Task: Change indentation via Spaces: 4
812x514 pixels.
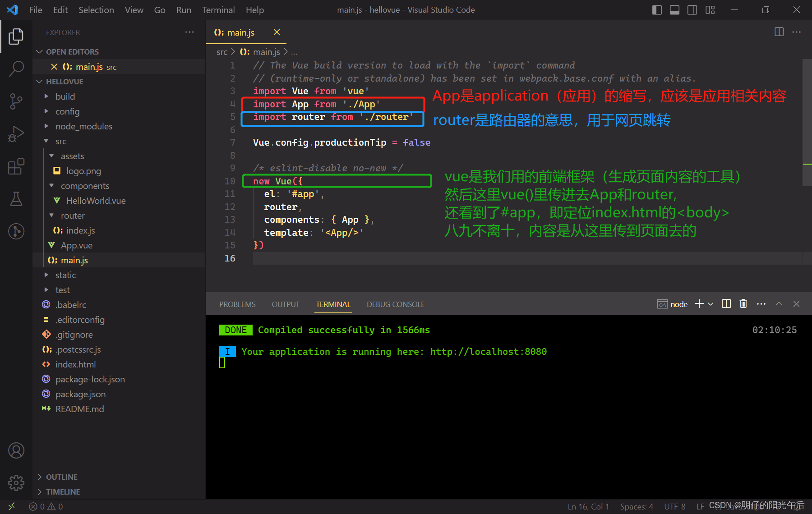Action: click(x=637, y=506)
